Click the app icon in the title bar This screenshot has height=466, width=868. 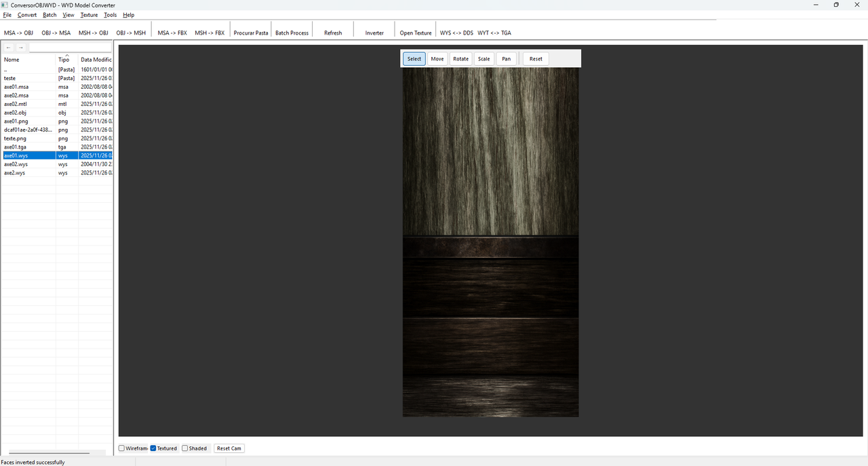[5, 5]
